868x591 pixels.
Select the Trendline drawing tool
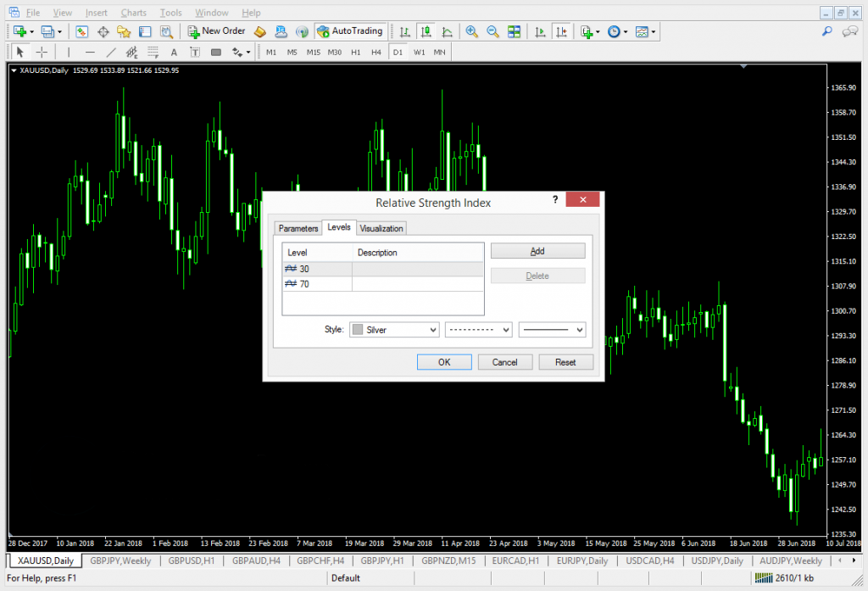tap(111, 52)
